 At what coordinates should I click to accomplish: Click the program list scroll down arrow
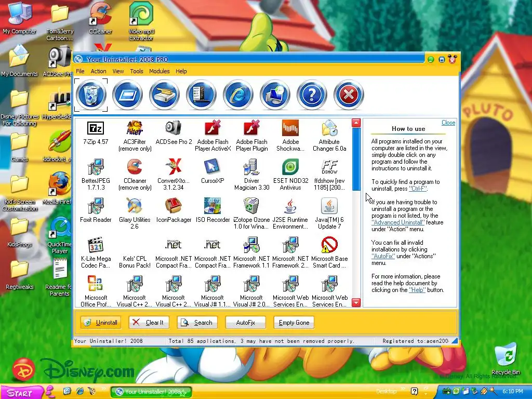pos(356,302)
